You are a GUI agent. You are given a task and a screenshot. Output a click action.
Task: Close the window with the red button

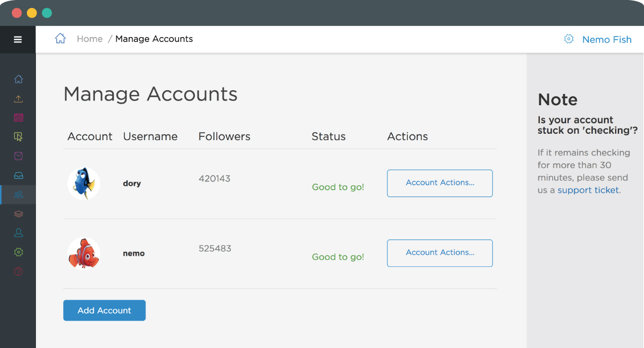[17, 13]
